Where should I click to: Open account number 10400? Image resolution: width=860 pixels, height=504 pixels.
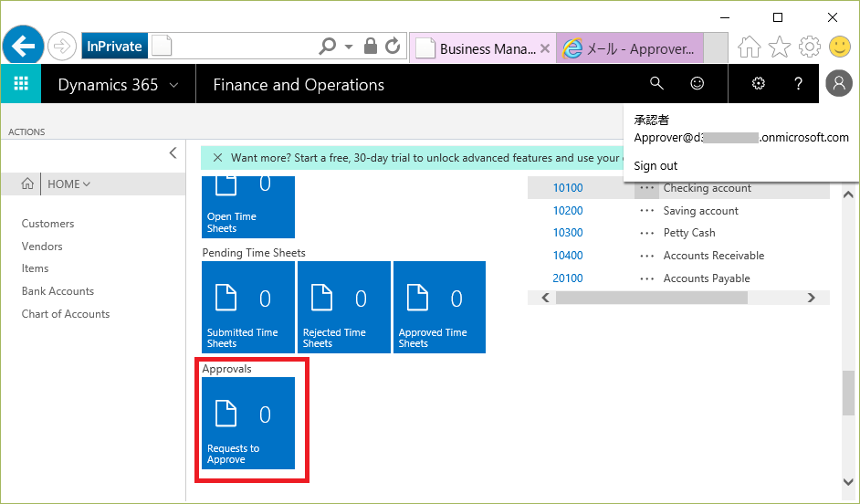[x=568, y=256]
